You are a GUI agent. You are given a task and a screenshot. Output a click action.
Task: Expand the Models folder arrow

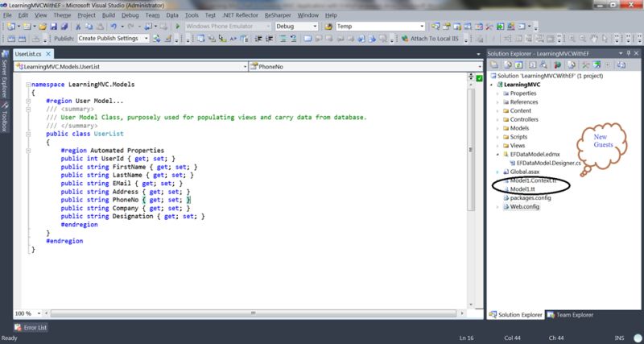coord(497,128)
